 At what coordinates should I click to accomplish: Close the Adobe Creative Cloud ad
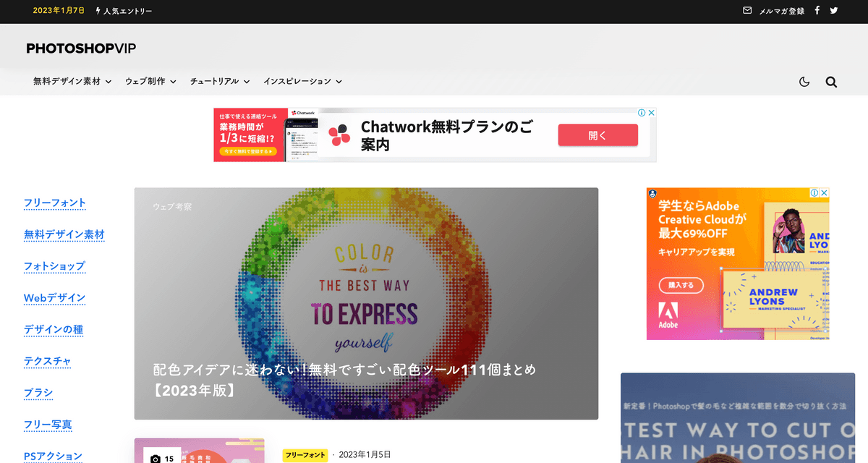pyautogui.click(x=824, y=193)
